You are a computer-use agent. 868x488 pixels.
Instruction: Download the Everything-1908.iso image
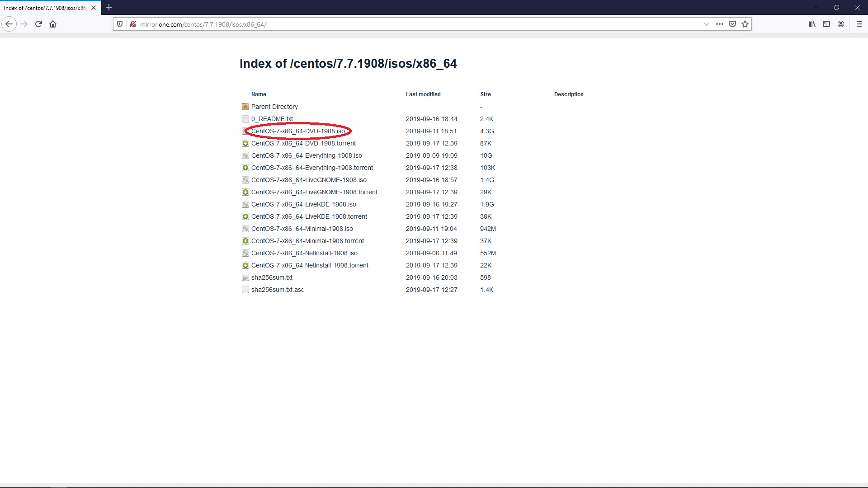(x=307, y=155)
